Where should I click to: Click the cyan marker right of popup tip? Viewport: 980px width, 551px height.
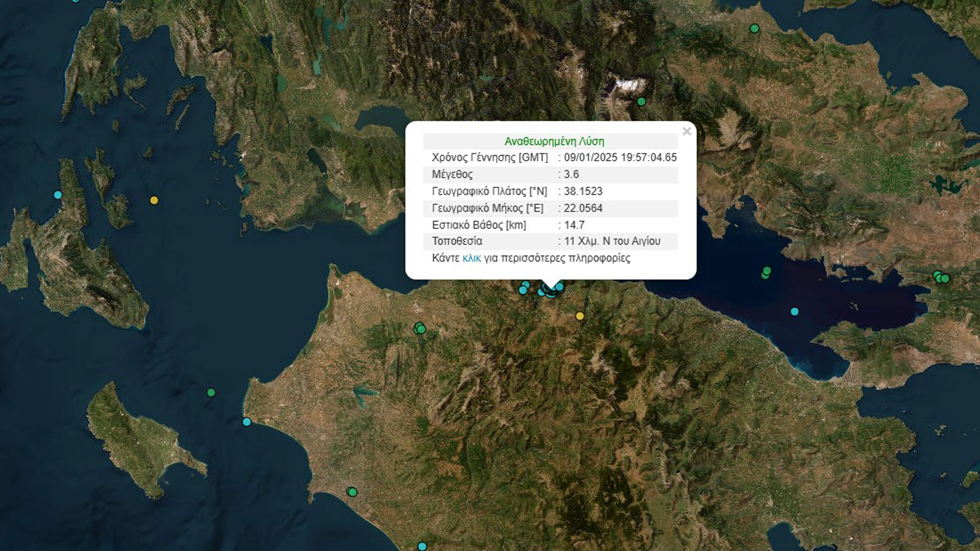pos(560,287)
